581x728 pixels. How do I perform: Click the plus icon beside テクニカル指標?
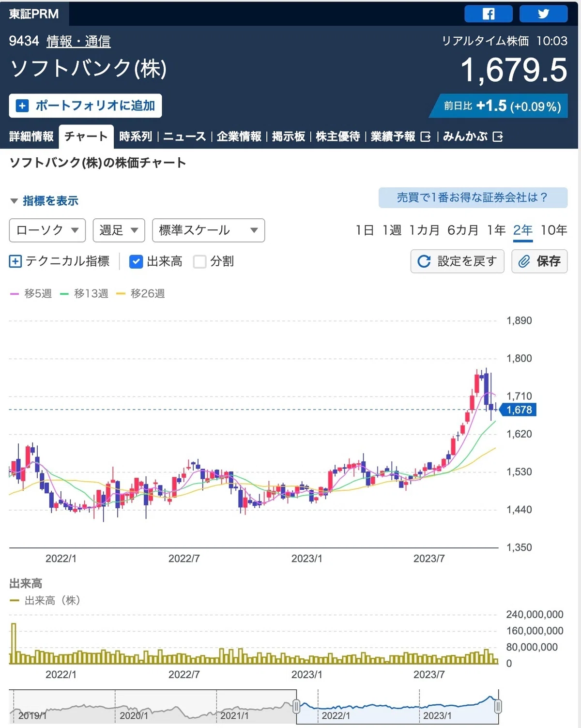15,261
